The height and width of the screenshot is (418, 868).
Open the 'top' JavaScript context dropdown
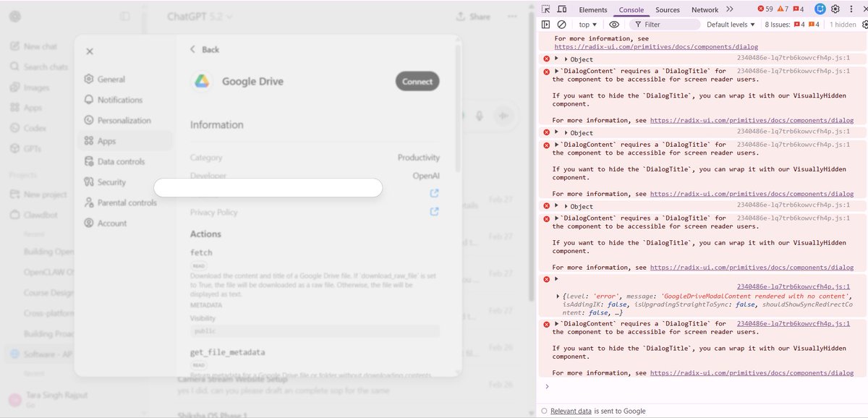[587, 25]
